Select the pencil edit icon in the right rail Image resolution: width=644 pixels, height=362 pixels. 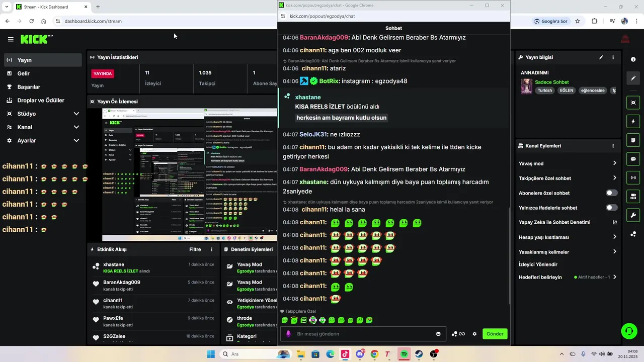[633, 78]
